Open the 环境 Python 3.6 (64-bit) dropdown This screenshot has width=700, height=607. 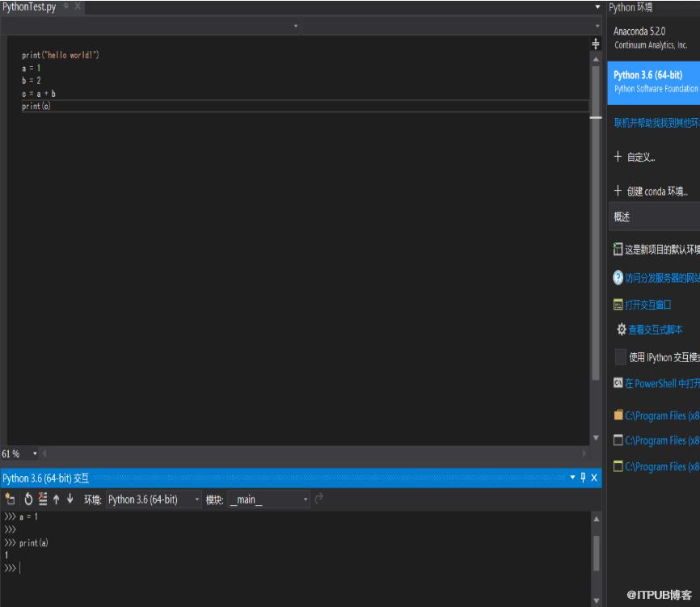click(x=153, y=500)
